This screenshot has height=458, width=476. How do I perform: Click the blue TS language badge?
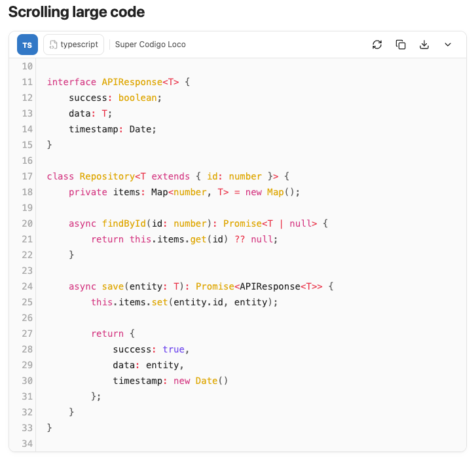[x=27, y=45]
